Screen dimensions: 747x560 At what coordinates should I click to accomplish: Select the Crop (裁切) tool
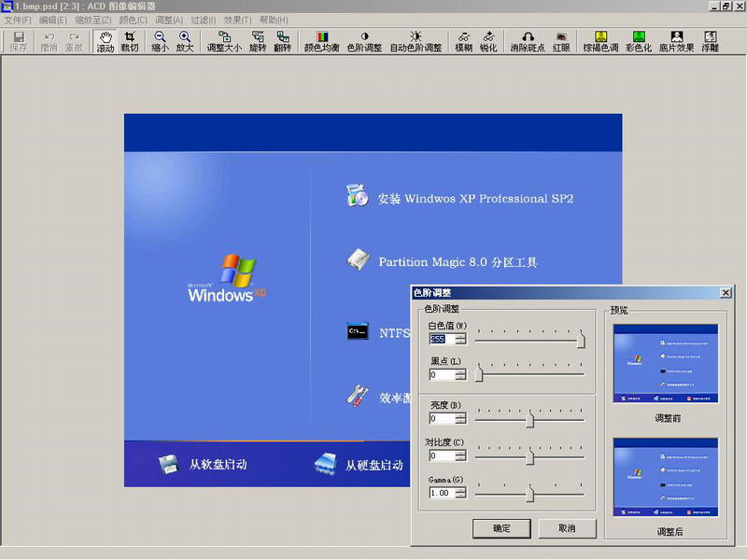tap(130, 41)
